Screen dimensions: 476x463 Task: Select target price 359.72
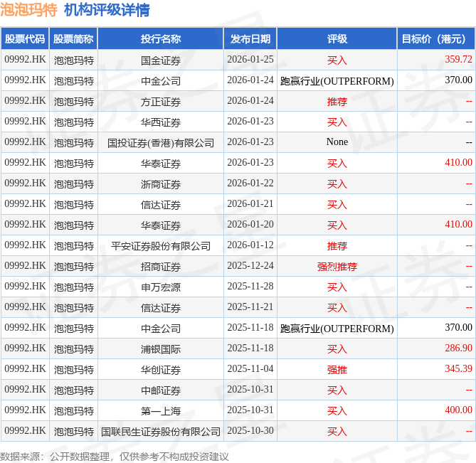pyautogui.click(x=458, y=59)
